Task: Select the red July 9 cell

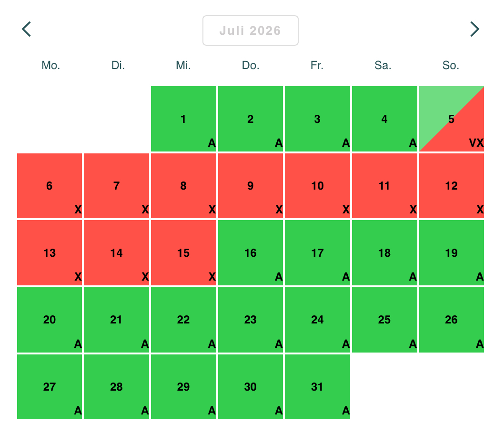Action: pos(251,186)
